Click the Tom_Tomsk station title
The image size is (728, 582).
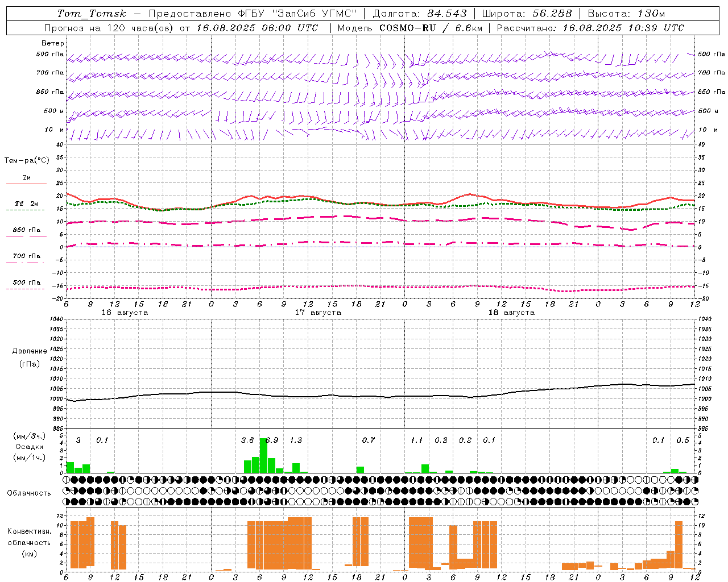(x=92, y=14)
